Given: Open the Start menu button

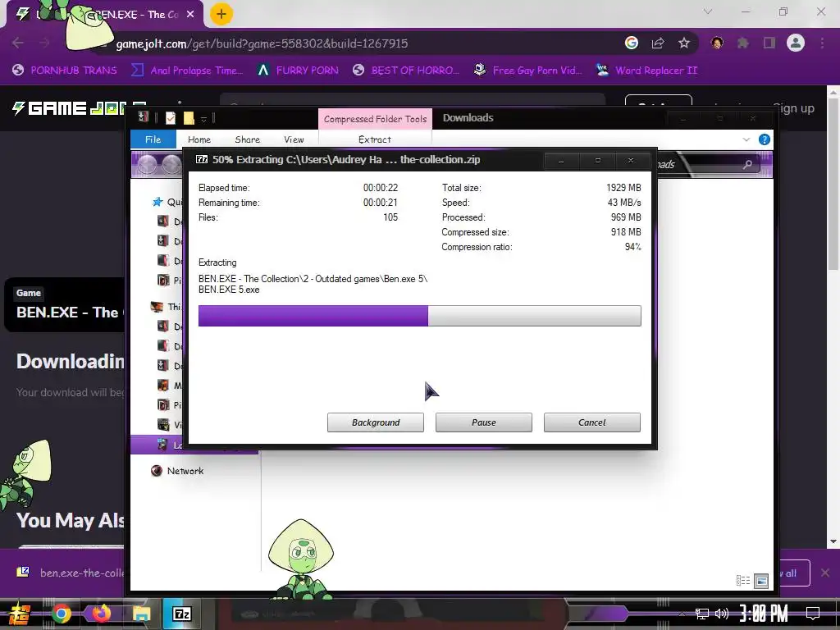Looking at the screenshot, I should click(19, 614).
